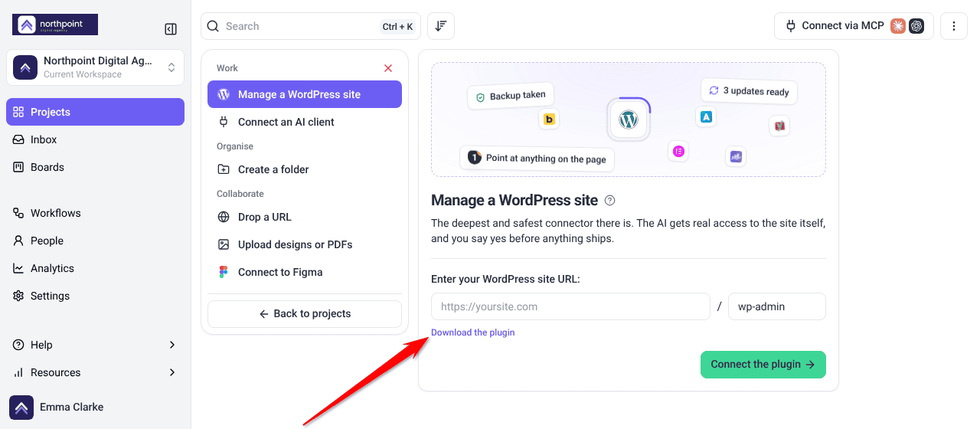980x429 pixels.
Task: Click the plug icon by AI client
Action: click(x=224, y=122)
